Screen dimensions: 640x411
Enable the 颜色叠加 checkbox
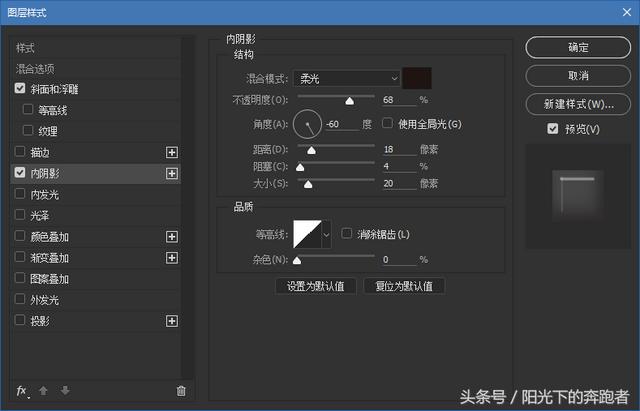[x=20, y=235]
